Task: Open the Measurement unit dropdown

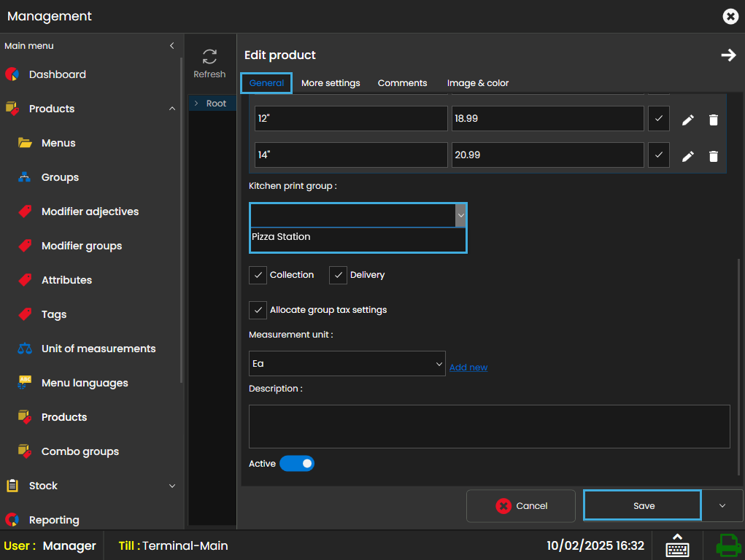Action: [347, 363]
